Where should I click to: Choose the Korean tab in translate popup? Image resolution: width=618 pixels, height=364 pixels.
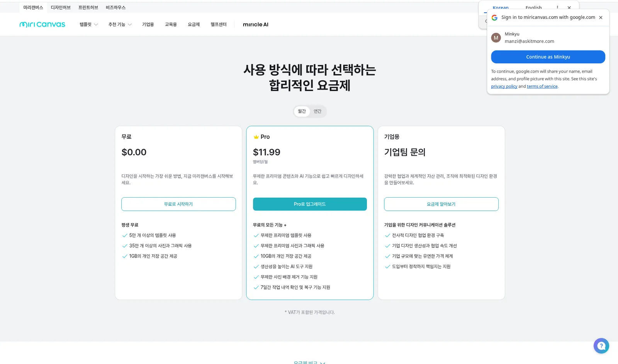[501, 8]
